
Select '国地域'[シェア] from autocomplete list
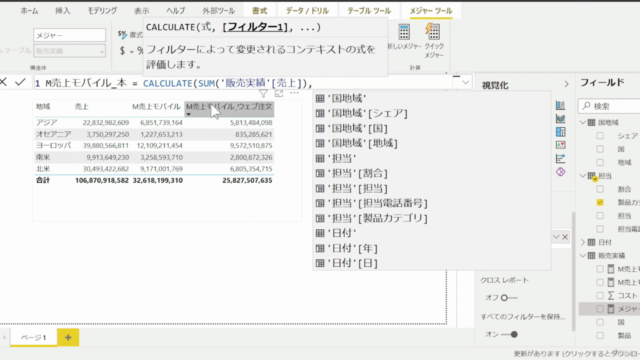click(x=431, y=113)
